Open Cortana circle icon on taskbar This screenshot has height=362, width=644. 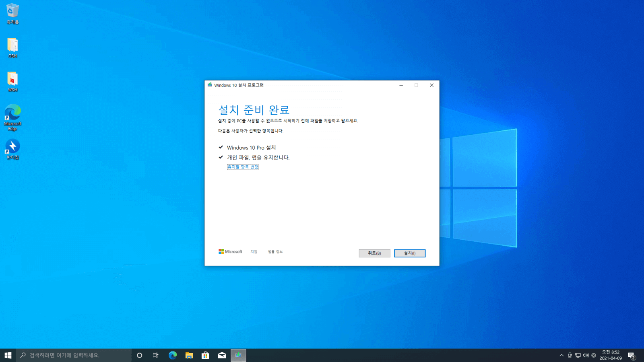(x=140, y=355)
